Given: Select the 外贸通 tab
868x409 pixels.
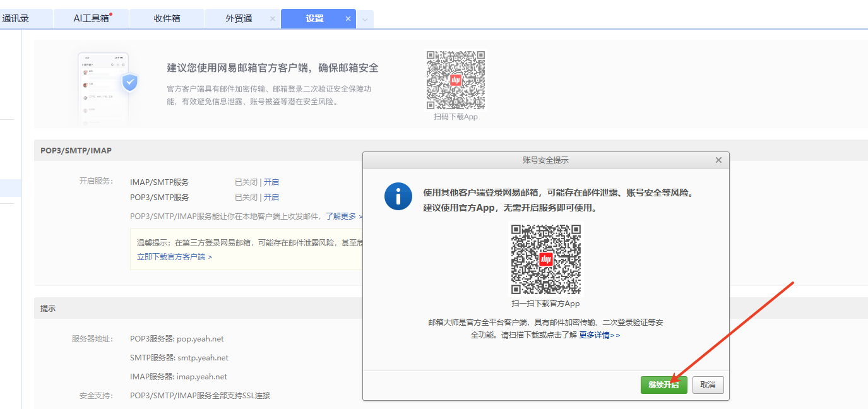Looking at the screenshot, I should 239,18.
